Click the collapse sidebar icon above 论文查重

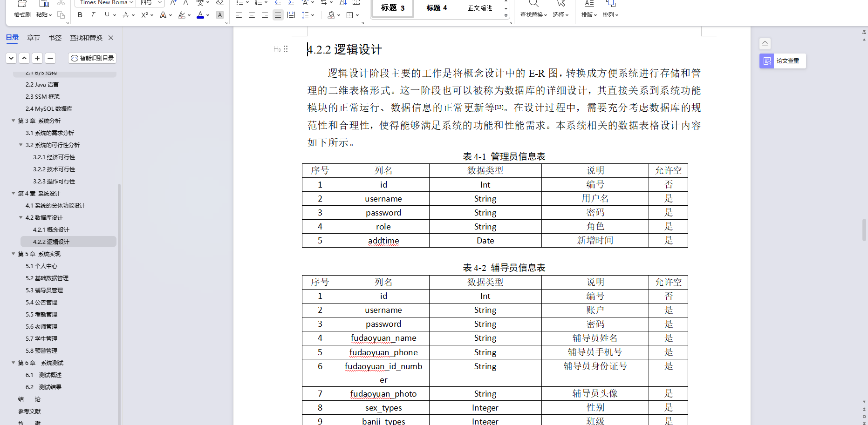pos(765,44)
